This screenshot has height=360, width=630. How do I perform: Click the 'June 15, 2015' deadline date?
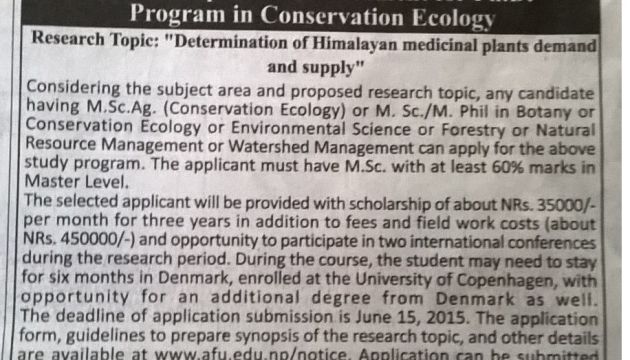pyautogui.click(x=411, y=318)
